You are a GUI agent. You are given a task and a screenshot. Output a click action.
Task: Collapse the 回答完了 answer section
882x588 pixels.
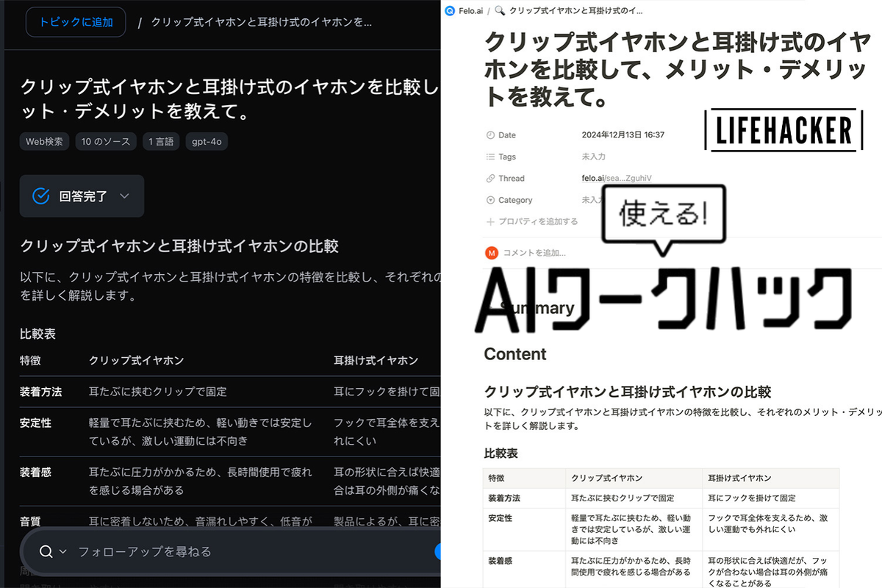123,196
